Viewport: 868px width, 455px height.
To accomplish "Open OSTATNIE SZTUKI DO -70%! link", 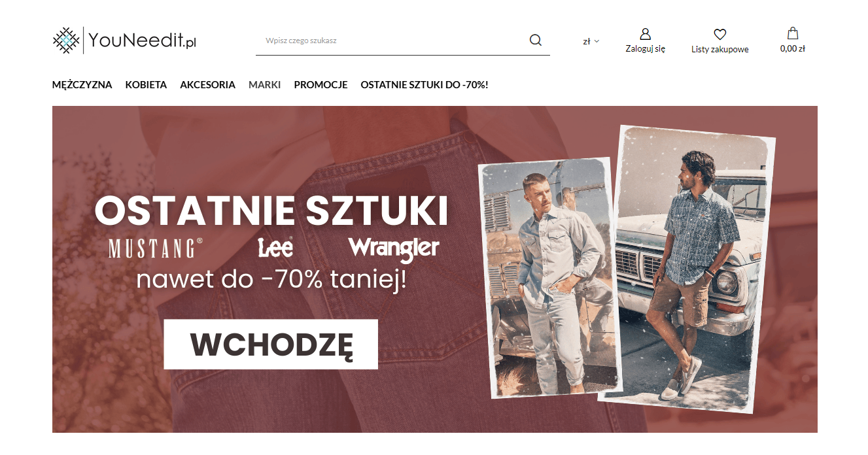I will [425, 85].
